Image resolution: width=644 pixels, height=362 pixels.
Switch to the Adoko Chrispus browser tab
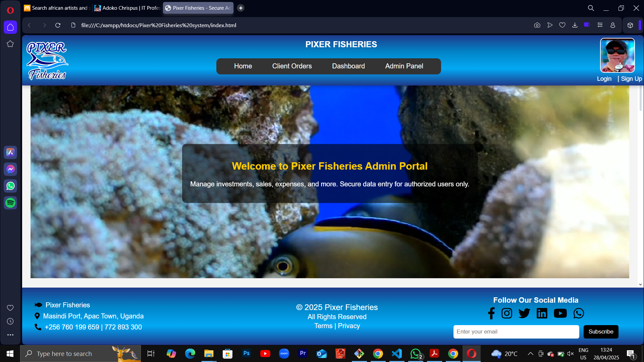pos(127,8)
